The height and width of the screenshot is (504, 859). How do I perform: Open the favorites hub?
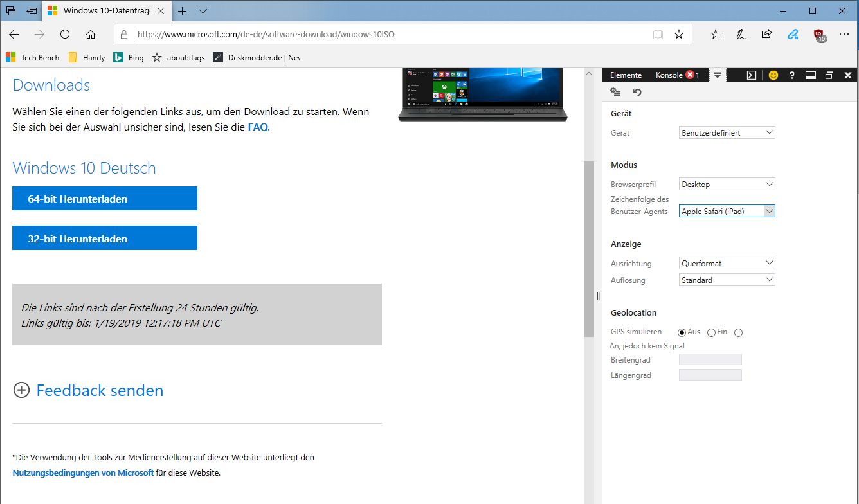[x=716, y=35]
